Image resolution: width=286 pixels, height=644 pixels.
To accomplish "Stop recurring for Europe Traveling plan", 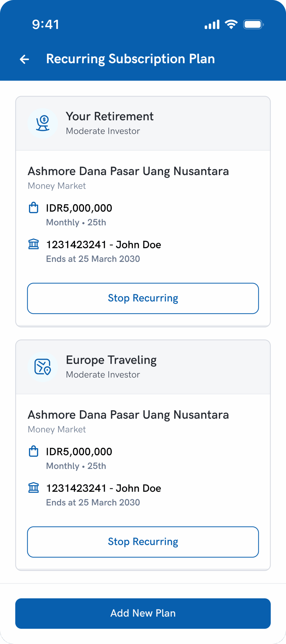I will (x=143, y=542).
